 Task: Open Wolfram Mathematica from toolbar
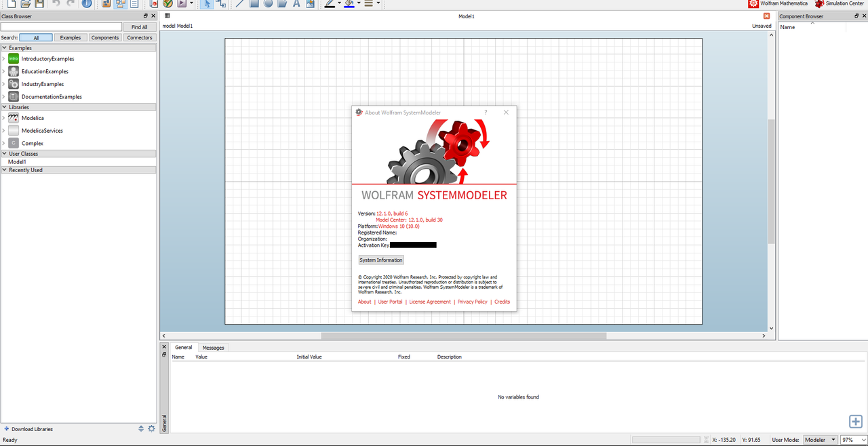(x=778, y=3)
